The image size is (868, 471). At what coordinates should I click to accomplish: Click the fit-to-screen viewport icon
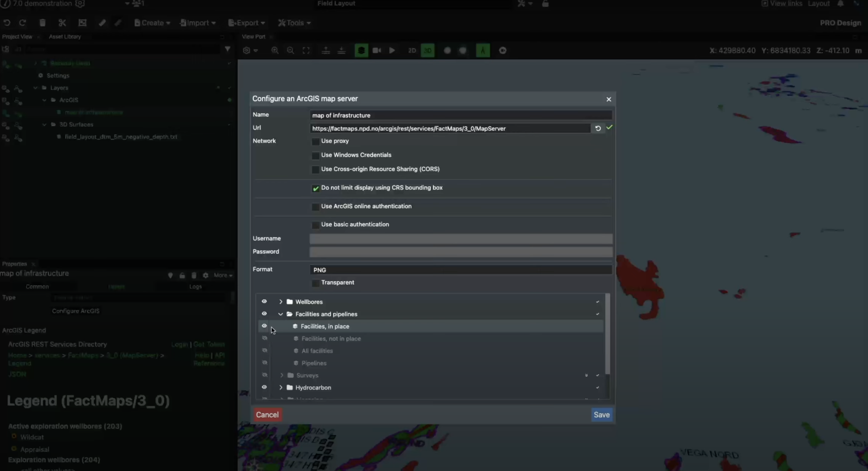coord(306,51)
